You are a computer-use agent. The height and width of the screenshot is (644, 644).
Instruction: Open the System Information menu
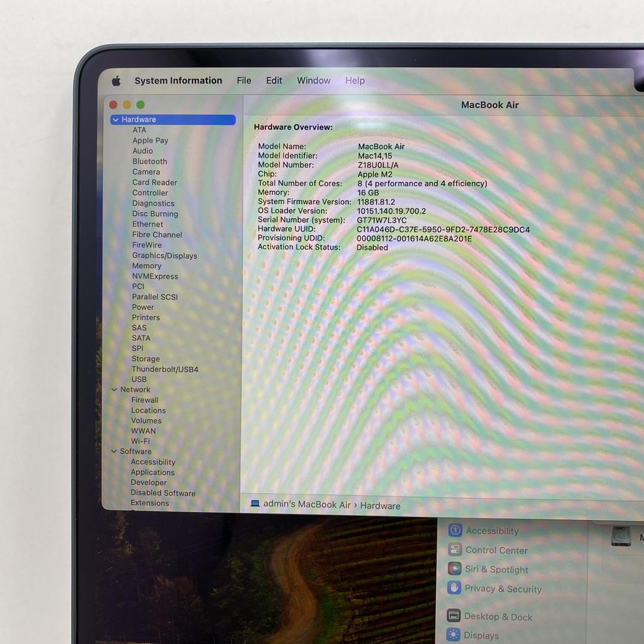[178, 80]
